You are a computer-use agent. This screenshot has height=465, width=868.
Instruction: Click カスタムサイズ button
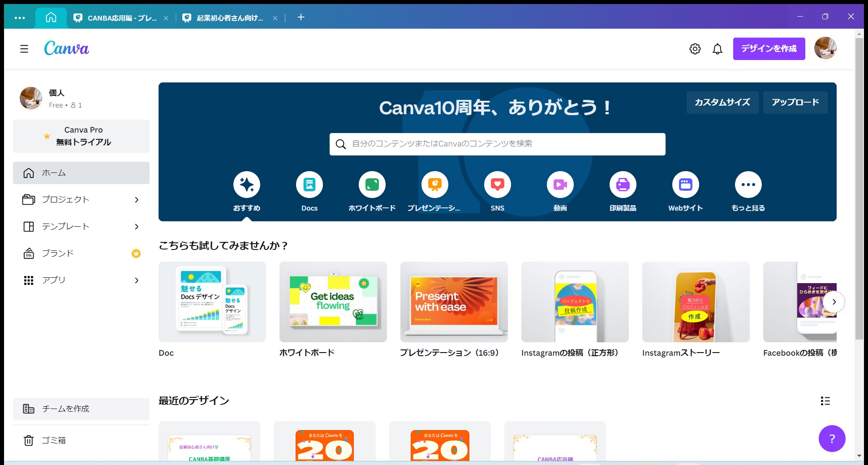[722, 102]
